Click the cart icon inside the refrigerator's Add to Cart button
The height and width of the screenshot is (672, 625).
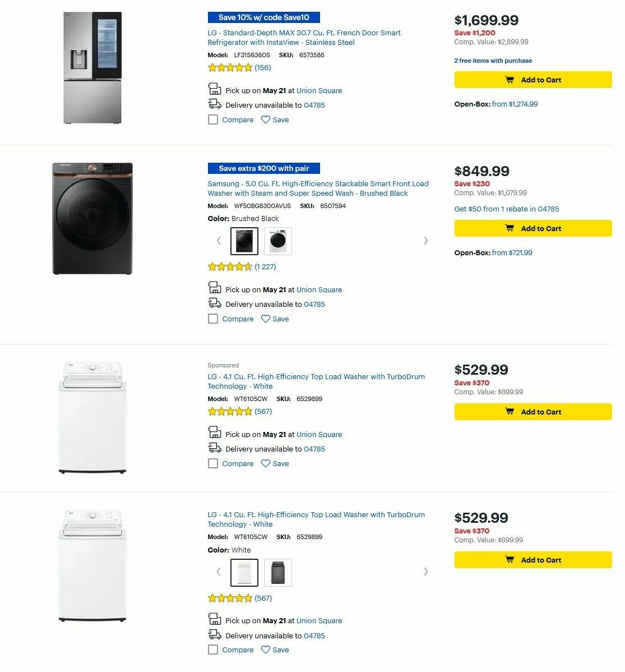click(510, 79)
